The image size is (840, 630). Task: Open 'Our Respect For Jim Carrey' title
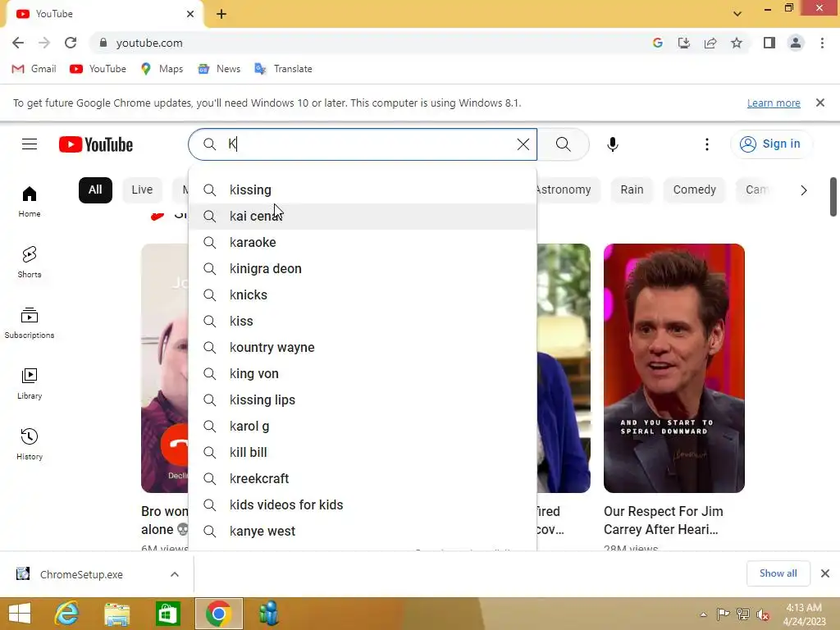663,520
